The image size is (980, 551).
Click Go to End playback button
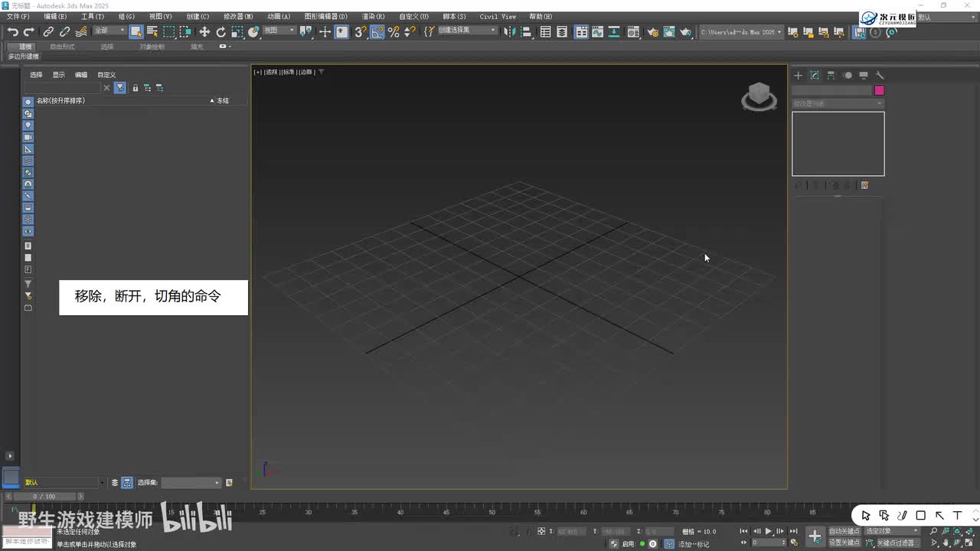[x=794, y=531]
